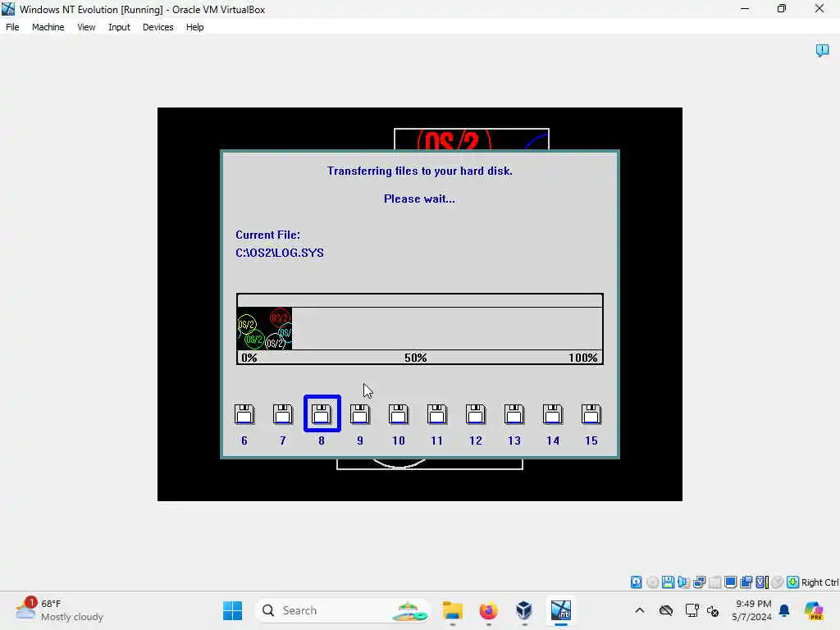
Task: Click the floppy disk indicator in VirtualBox status bar
Action: coord(668,582)
